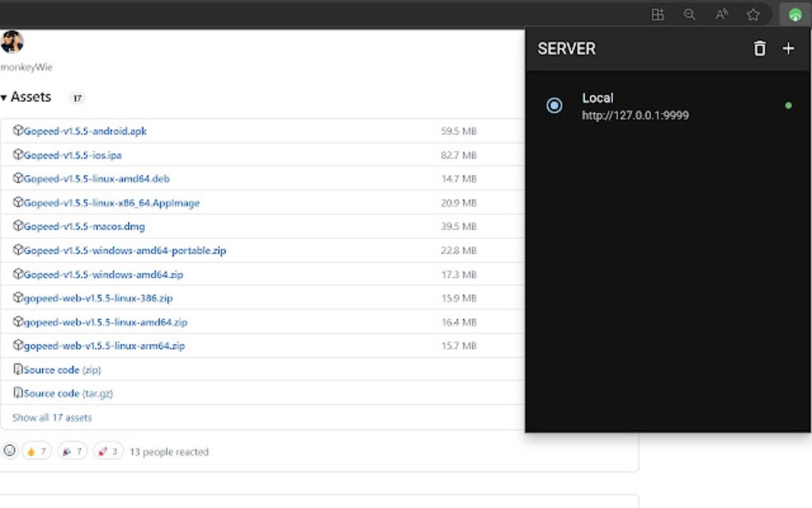
Task: Toggle the rocket reaction
Action: pos(108,451)
